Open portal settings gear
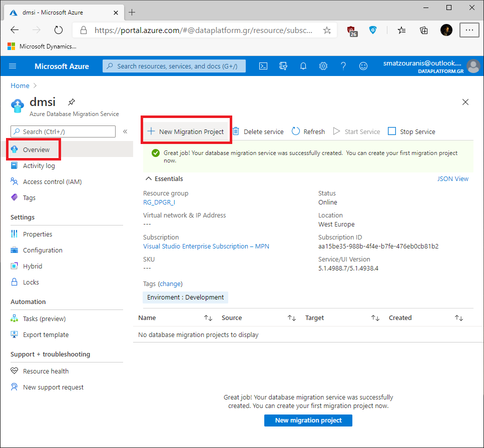This screenshot has height=448, width=484. pyautogui.click(x=323, y=66)
